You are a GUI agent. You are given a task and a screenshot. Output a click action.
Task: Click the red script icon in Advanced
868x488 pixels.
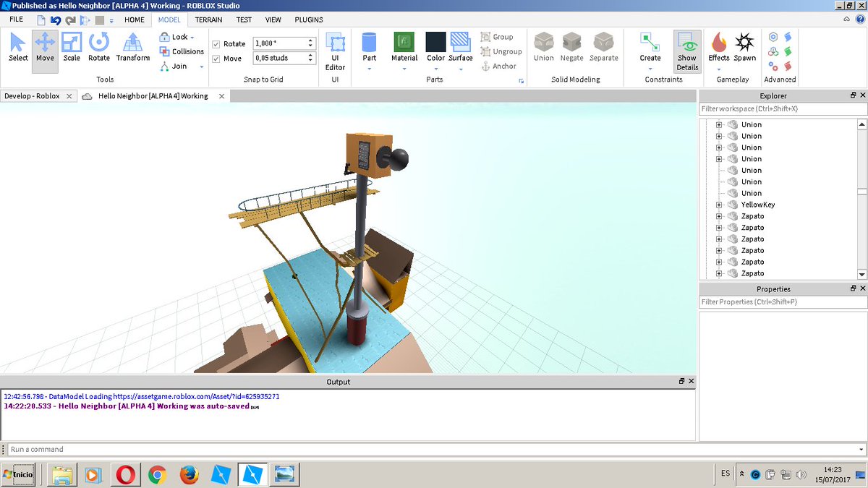coord(788,66)
